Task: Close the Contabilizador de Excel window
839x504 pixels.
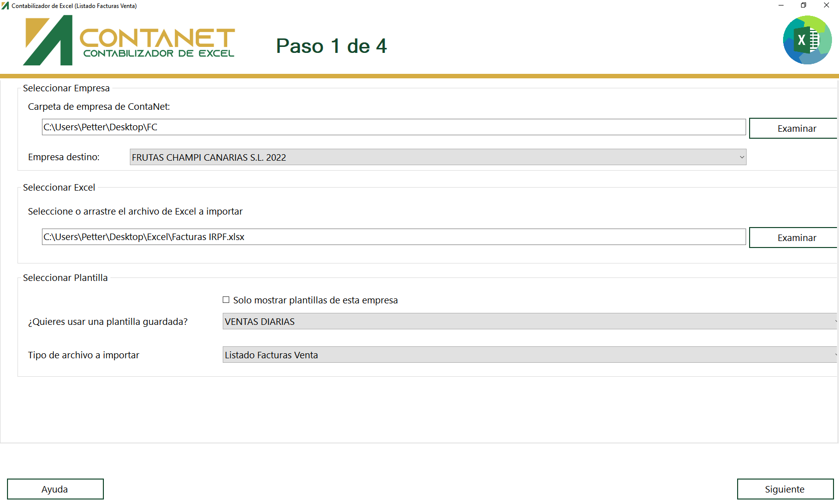Action: click(x=827, y=5)
